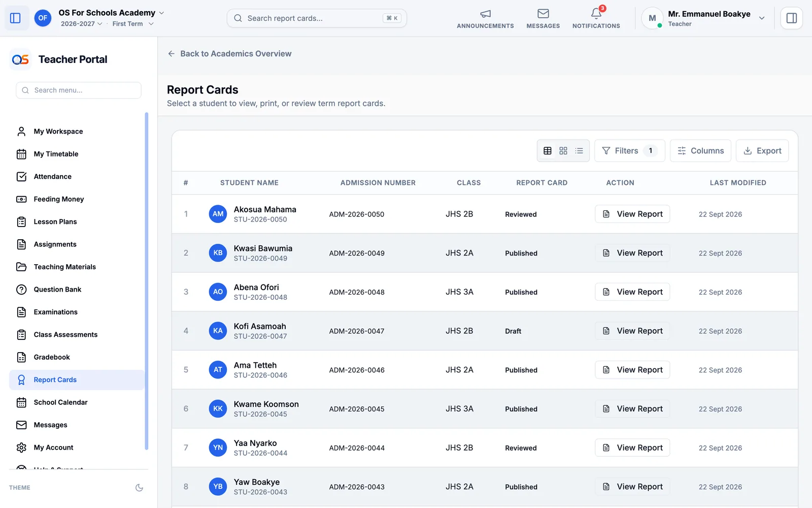Viewport: 812px width, 508px height.
Task: Focus the Search report cards field
Action: (x=317, y=18)
